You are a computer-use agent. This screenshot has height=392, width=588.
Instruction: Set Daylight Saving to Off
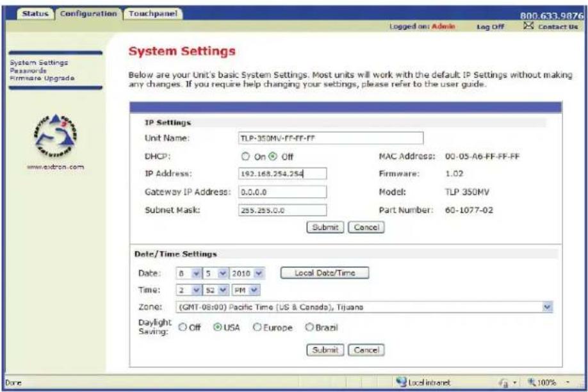183,327
